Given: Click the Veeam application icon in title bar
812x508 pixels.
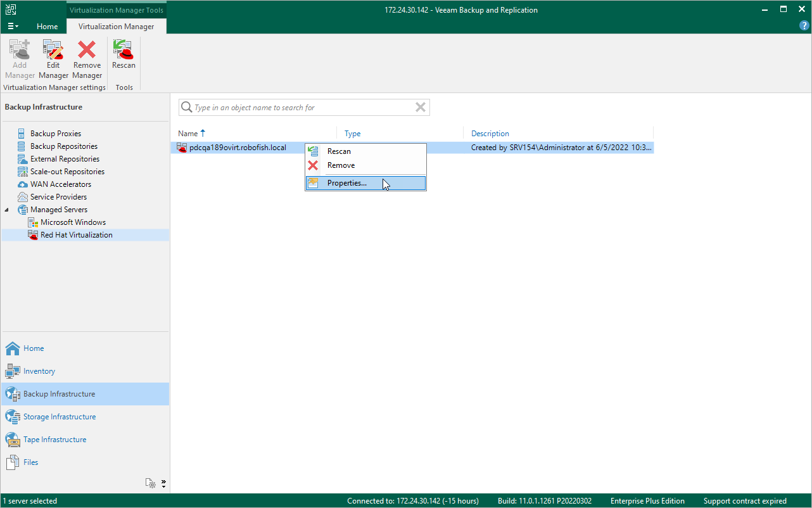Looking at the screenshot, I should coord(11,10).
